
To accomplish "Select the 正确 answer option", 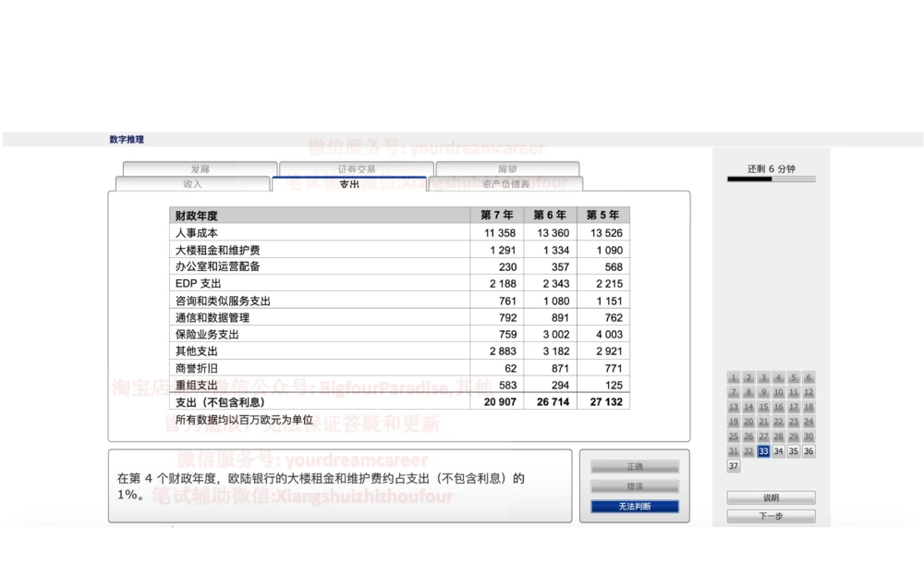I will coord(633,467).
